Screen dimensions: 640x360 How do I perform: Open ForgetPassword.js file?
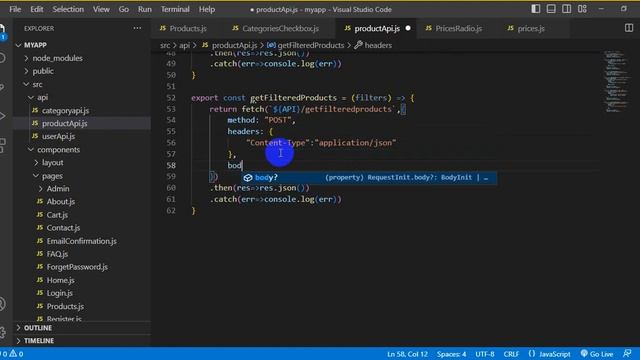[x=77, y=267]
